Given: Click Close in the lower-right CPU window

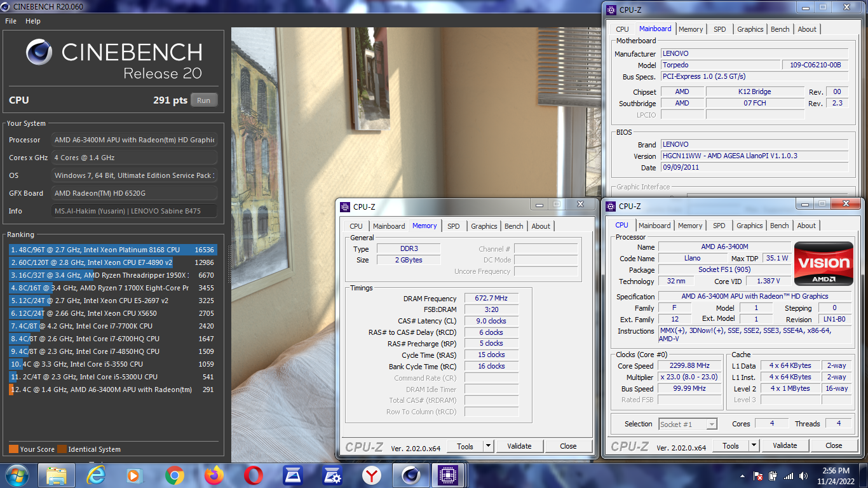Looking at the screenshot, I should (x=834, y=445).
